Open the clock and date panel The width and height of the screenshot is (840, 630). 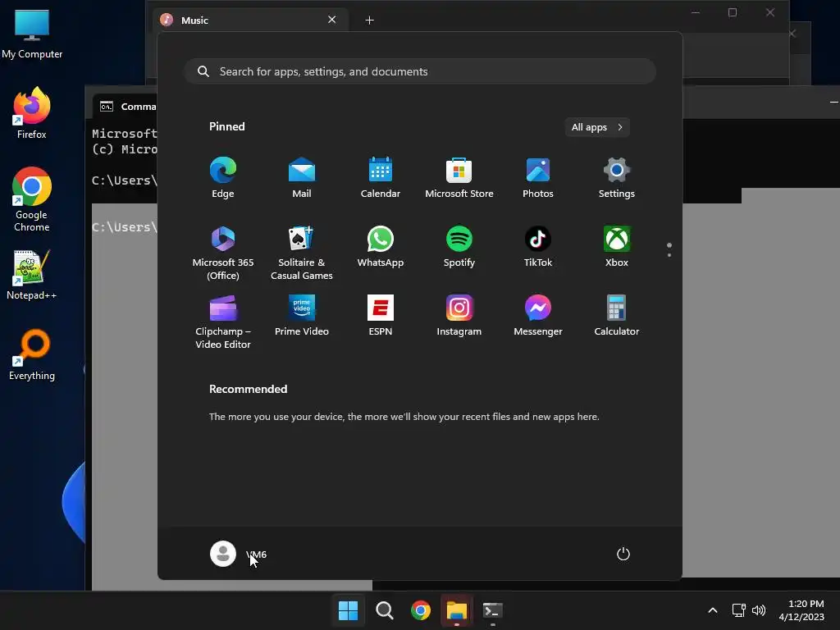[x=801, y=610]
